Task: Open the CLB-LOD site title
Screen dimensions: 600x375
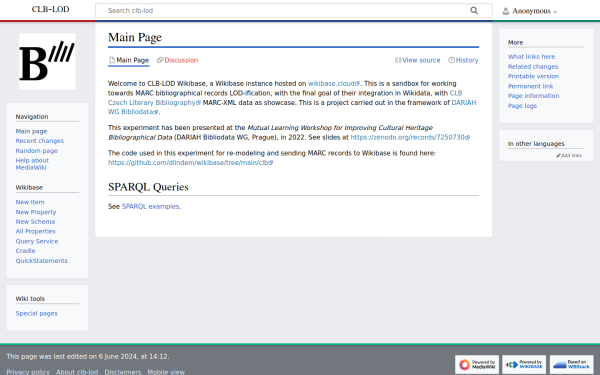Action: [x=51, y=9]
